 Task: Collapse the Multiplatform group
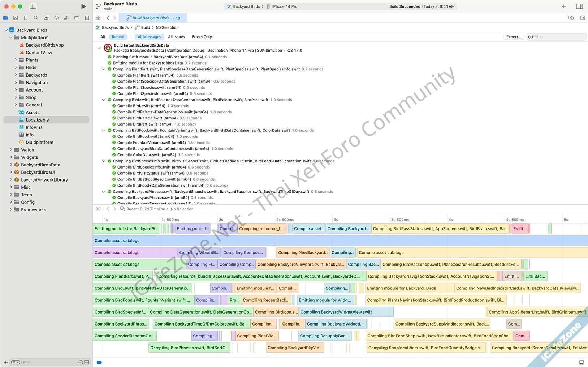pyautogui.click(x=11, y=38)
